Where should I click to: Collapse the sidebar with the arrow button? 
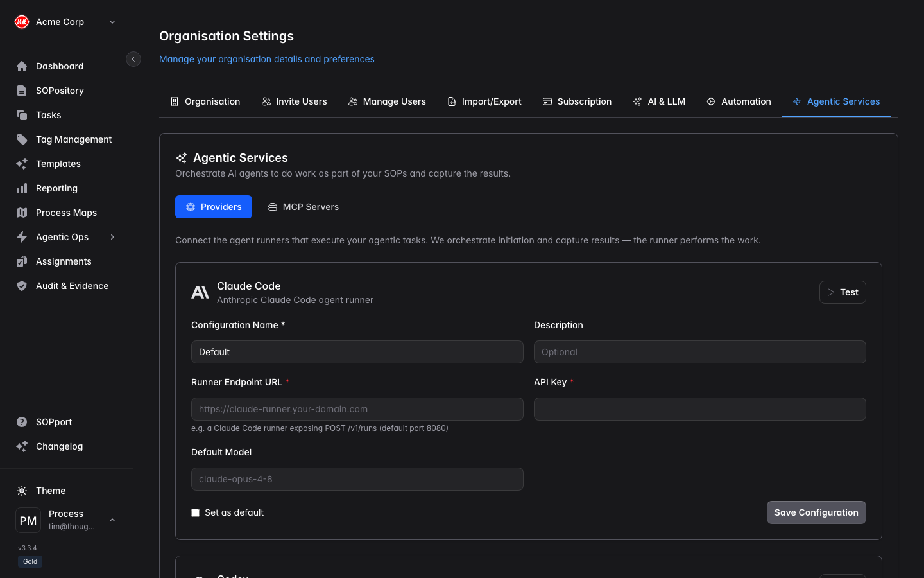coord(133,59)
